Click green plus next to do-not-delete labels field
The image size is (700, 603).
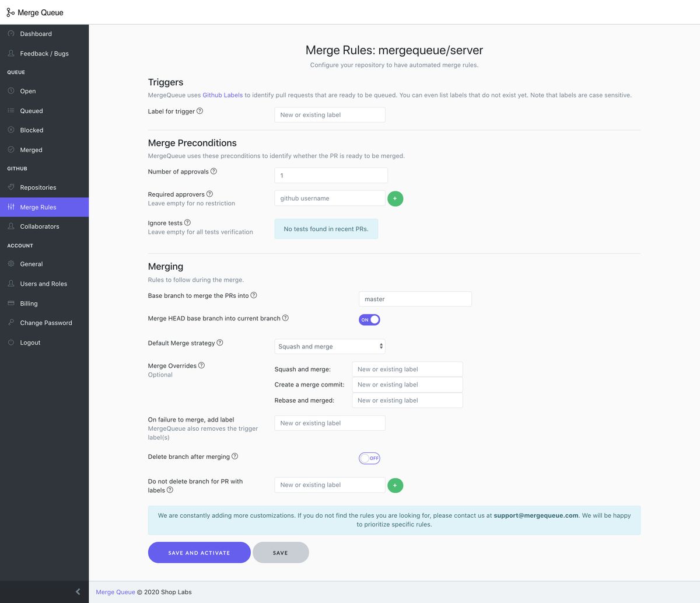[395, 485]
